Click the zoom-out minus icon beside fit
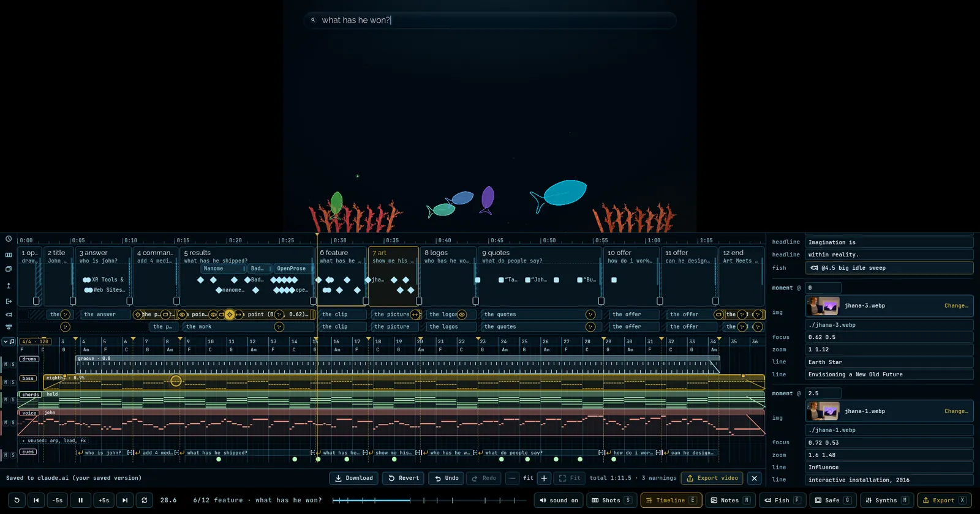The height and width of the screenshot is (514, 980). [x=513, y=478]
